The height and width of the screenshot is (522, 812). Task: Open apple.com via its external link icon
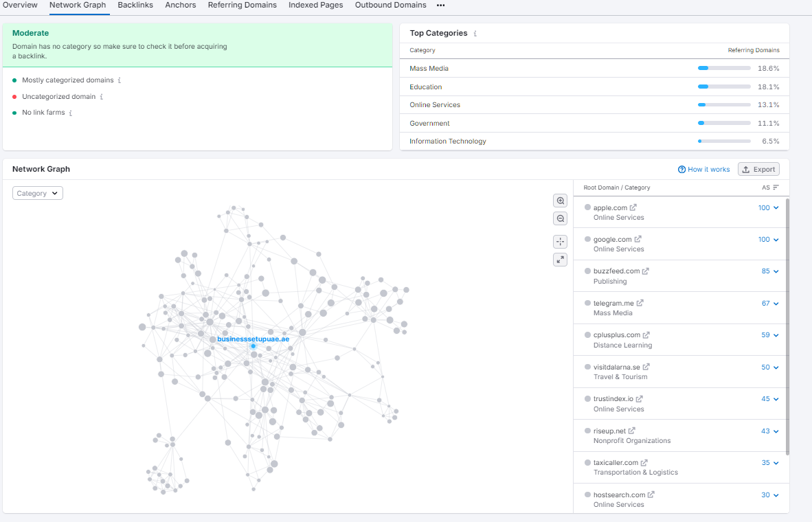pyautogui.click(x=633, y=207)
